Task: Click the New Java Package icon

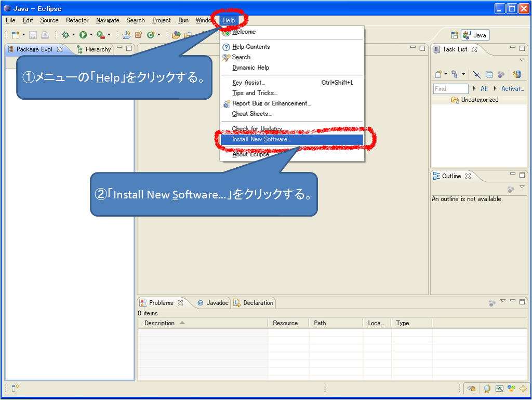Action: click(x=138, y=35)
